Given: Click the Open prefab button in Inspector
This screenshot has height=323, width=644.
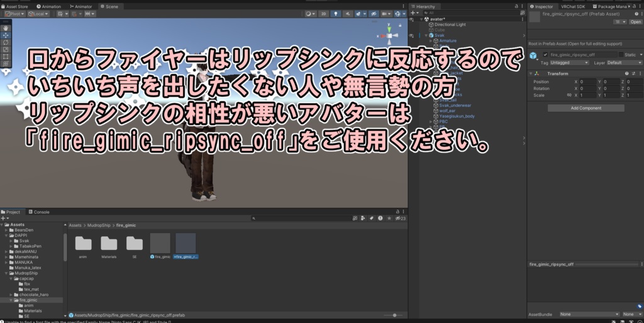Looking at the screenshot, I should pyautogui.click(x=635, y=22).
